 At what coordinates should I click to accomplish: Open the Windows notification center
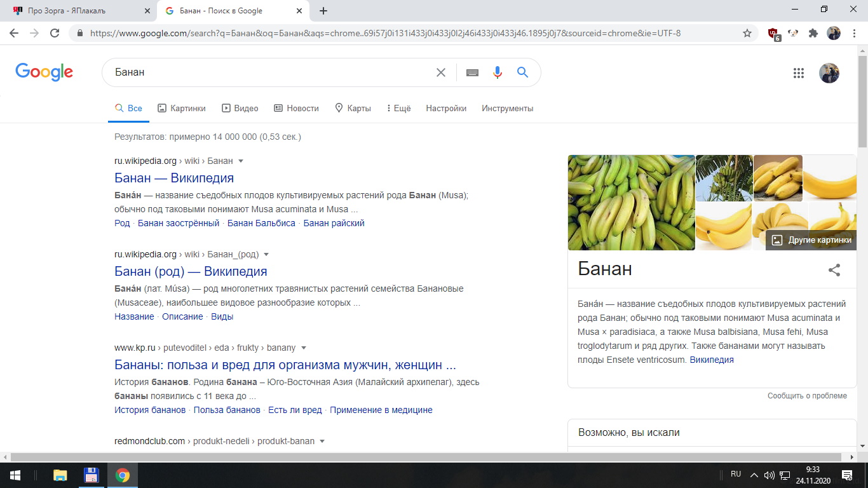coord(847,475)
